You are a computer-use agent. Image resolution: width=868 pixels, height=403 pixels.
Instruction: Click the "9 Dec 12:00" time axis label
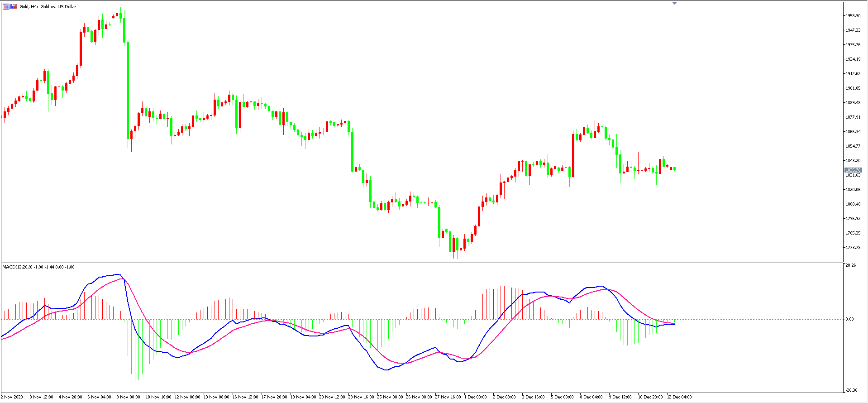[620, 397]
